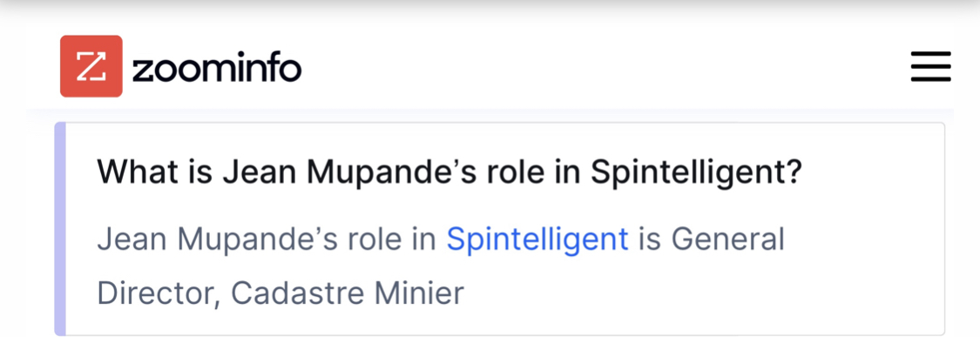980x337 pixels.
Task: Tap the middle bar of hamburger icon
Action: click(x=930, y=66)
